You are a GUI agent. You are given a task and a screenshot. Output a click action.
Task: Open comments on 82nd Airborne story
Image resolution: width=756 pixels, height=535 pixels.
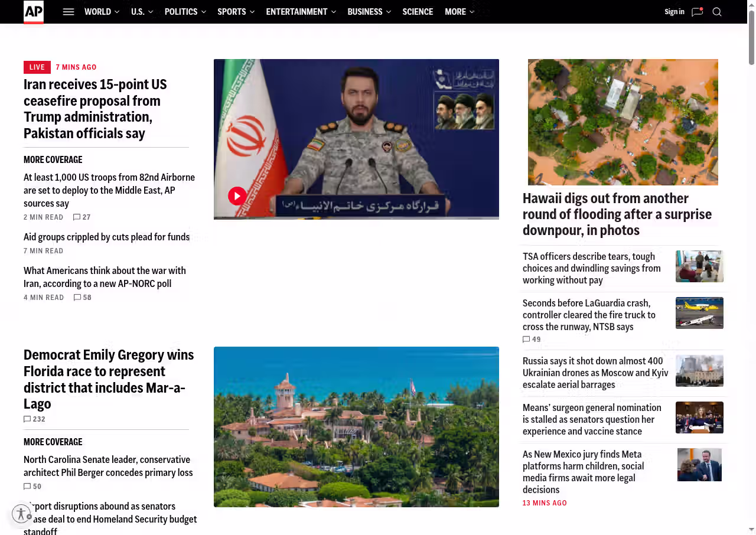pos(82,217)
